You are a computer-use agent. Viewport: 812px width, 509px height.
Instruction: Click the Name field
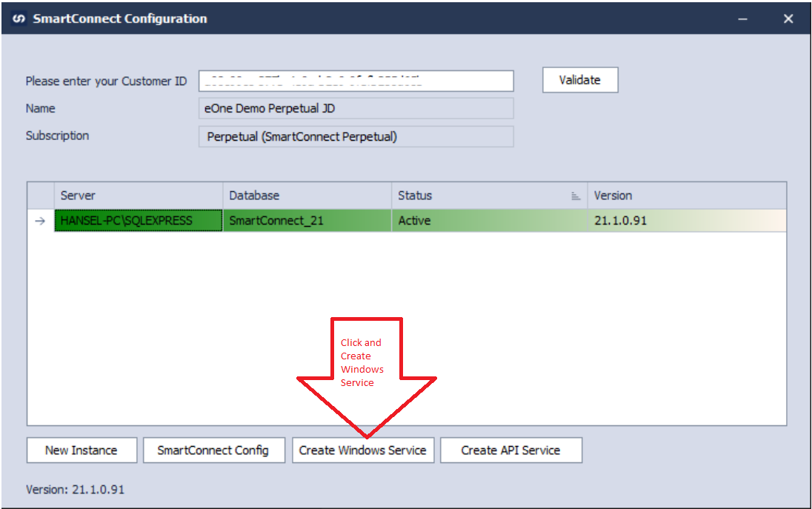pyautogui.click(x=356, y=109)
